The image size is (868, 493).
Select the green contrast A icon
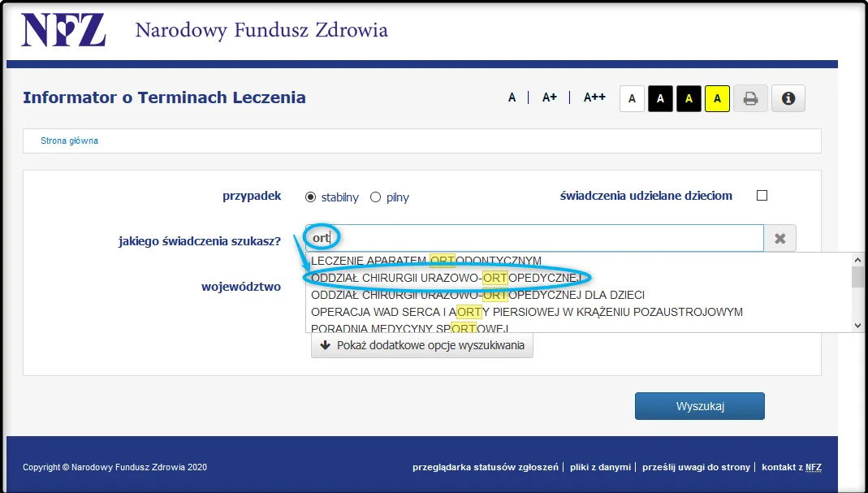coord(689,97)
